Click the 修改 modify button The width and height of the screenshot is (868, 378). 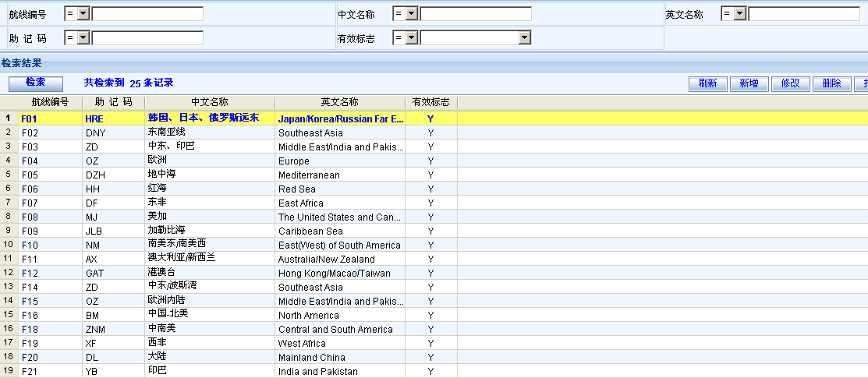click(x=790, y=84)
